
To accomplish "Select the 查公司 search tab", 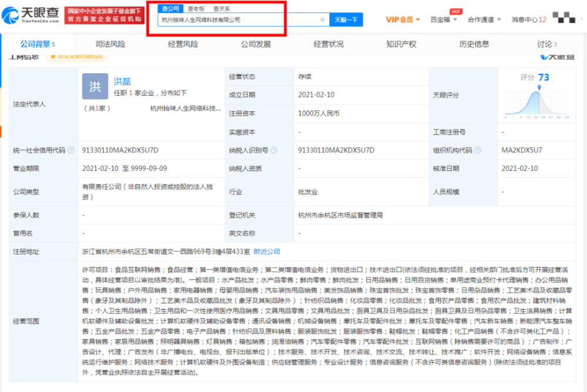I will [x=171, y=9].
